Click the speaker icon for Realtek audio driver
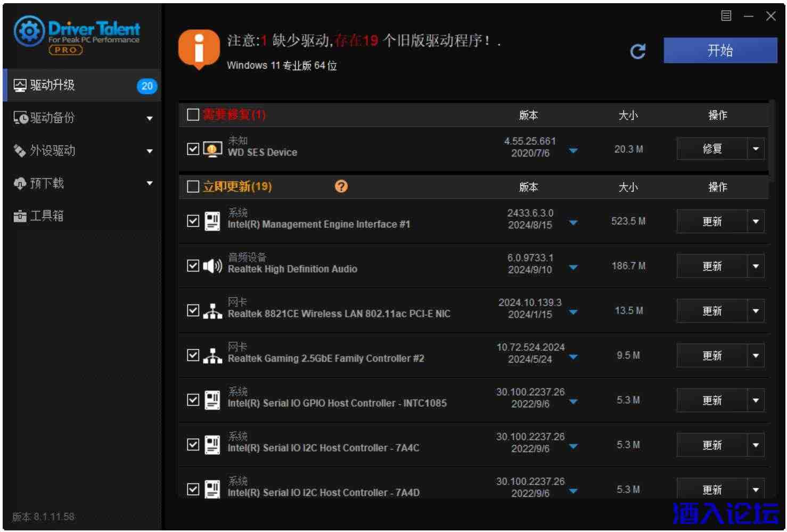Viewport: 787px width, 532px height. [x=212, y=265]
